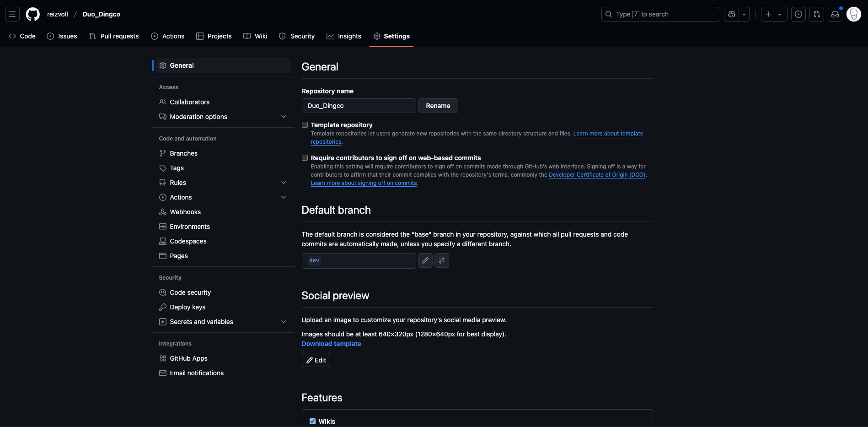Switch to the Security tab

(x=297, y=36)
